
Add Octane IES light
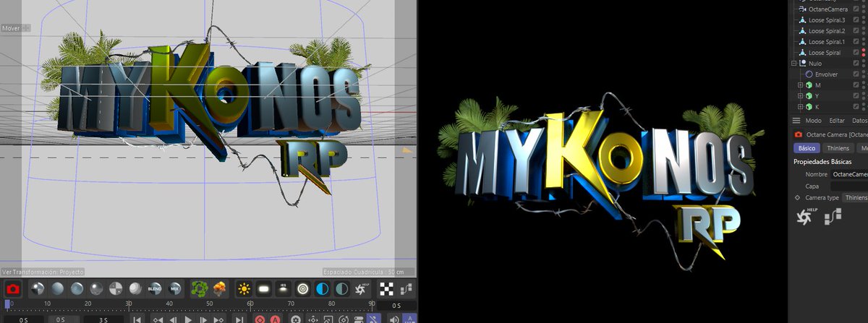(284, 289)
